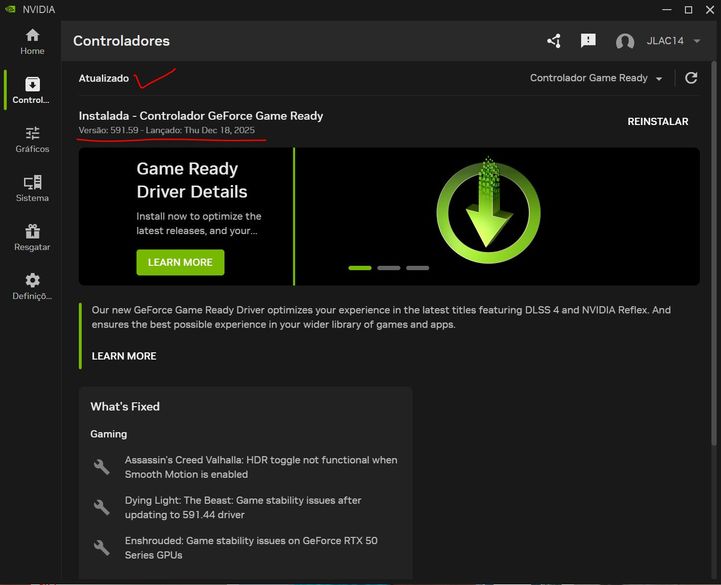
Task: Open the JLAC14 account menu arrow
Action: click(696, 42)
